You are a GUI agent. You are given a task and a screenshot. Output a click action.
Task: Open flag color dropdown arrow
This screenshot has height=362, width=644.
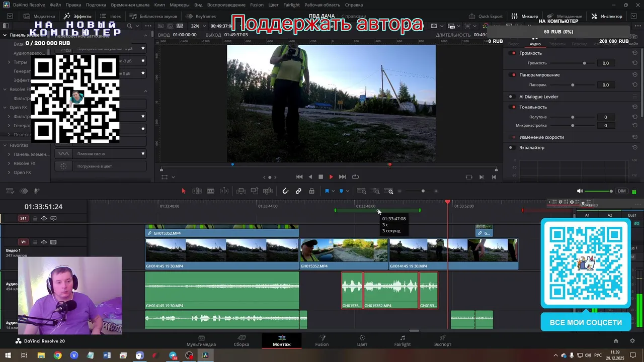[333, 191]
